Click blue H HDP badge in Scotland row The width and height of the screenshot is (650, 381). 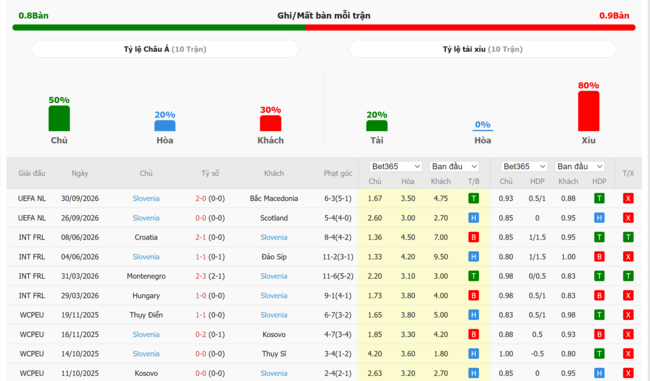[x=599, y=218]
